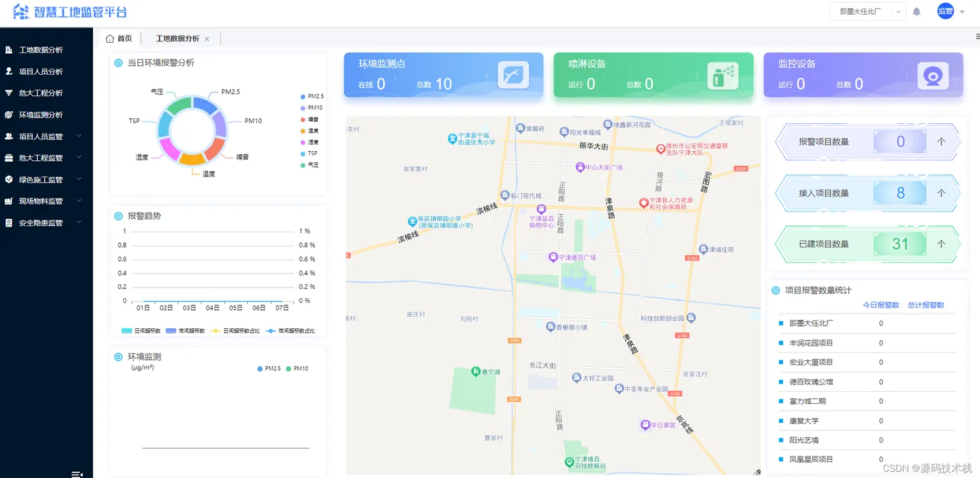Viewport: 980px width, 478px height.
Task: Open the 即墨大任北厂 project dropdown
Action: (x=867, y=12)
